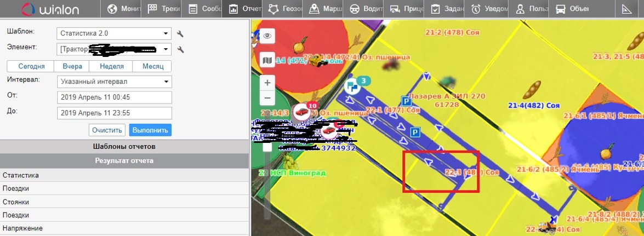Viewport: 644px width, 236px height.
Task: Open the tools ruler icon in top bar
Action: pyautogui.click(x=626, y=9)
